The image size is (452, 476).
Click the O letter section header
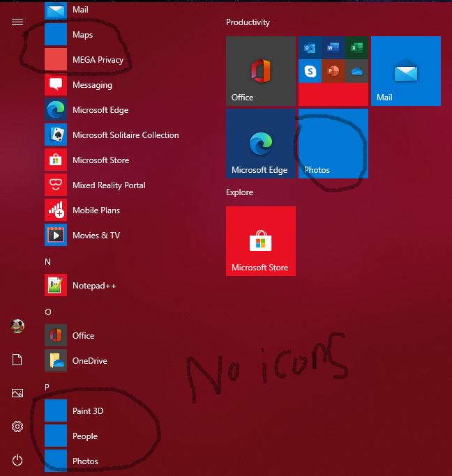[48, 312]
